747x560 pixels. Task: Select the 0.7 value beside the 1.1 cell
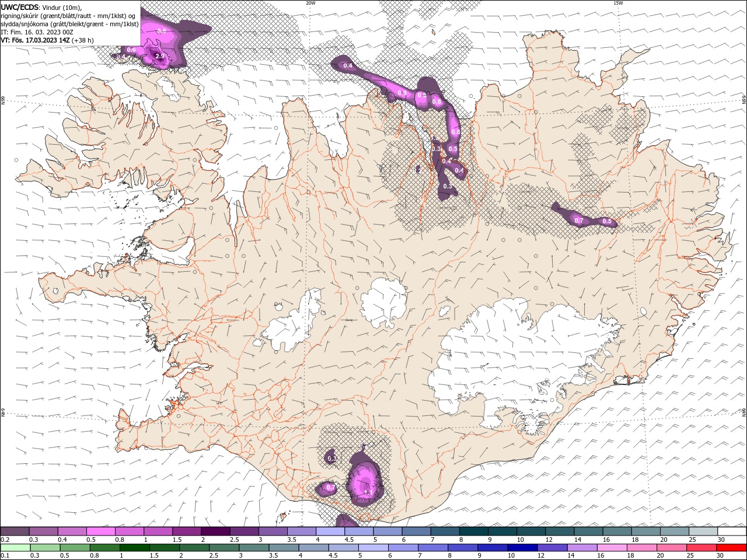(x=330, y=488)
